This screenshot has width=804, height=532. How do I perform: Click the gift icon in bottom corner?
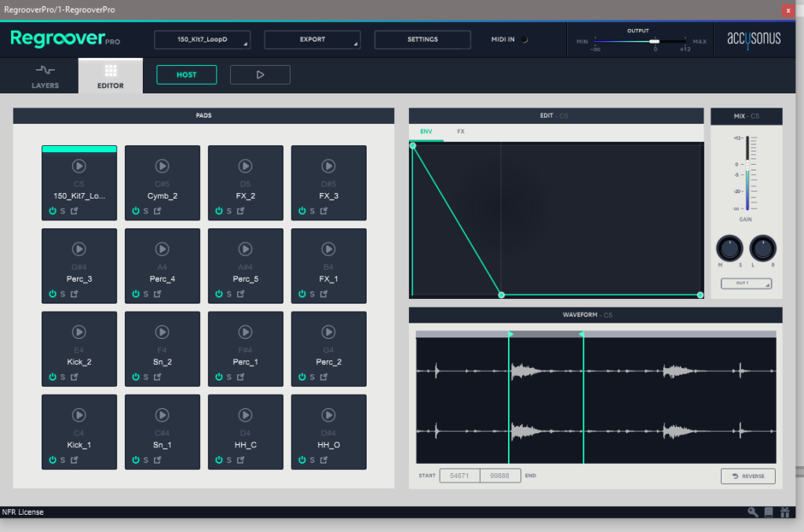click(x=784, y=512)
